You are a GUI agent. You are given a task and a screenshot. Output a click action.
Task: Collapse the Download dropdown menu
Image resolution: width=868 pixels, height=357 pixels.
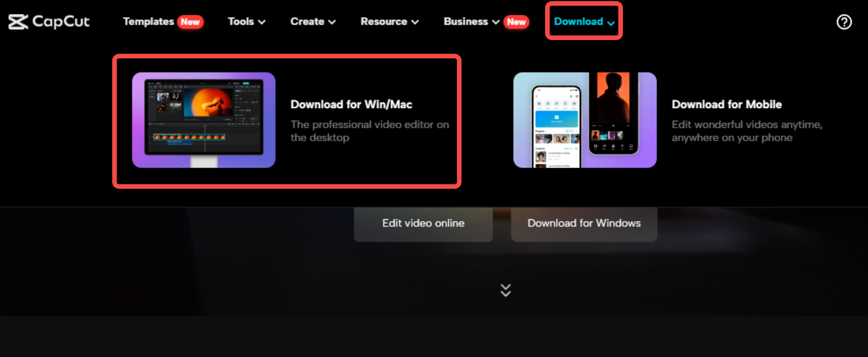coord(584,21)
